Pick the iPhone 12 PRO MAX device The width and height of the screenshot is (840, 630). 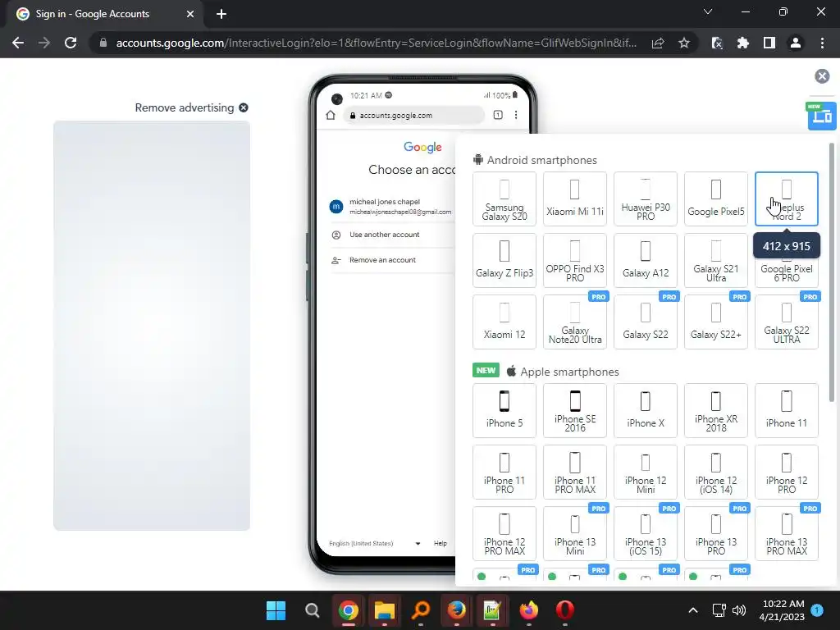tap(504, 533)
